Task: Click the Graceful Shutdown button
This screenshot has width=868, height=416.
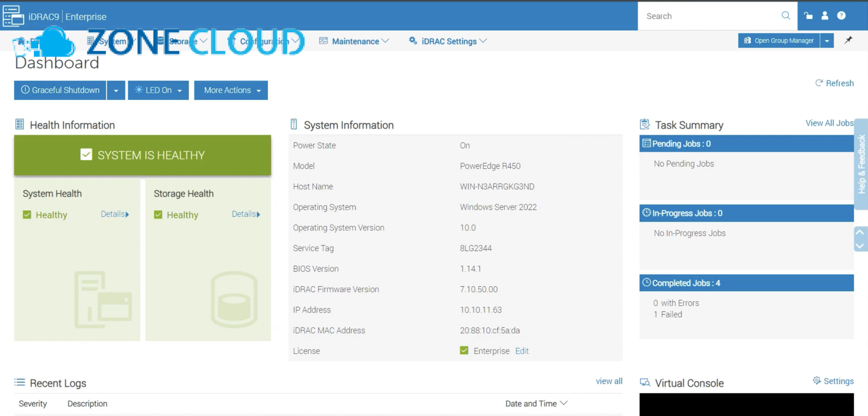Action: tap(60, 90)
